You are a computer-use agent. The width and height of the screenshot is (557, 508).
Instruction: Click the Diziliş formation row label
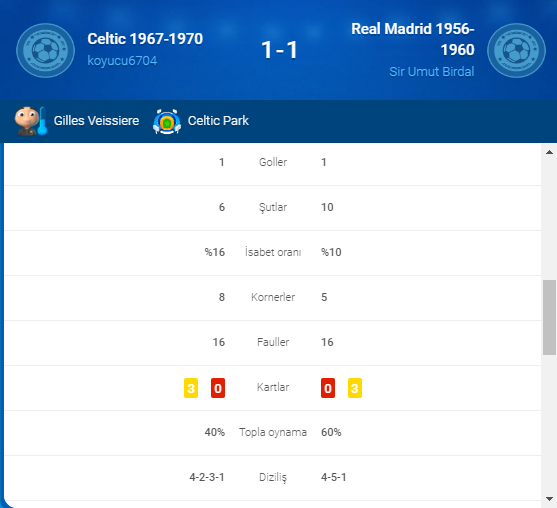pyautogui.click(x=273, y=477)
